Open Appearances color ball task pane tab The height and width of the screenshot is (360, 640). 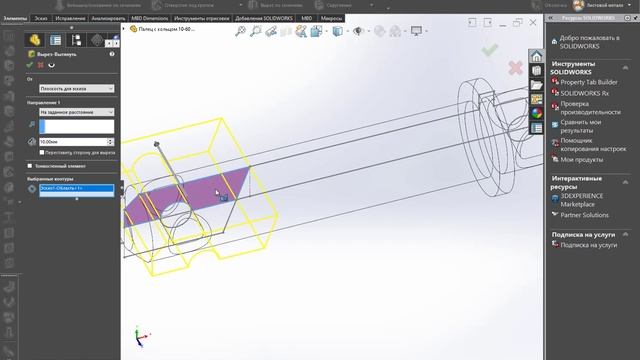click(536, 113)
